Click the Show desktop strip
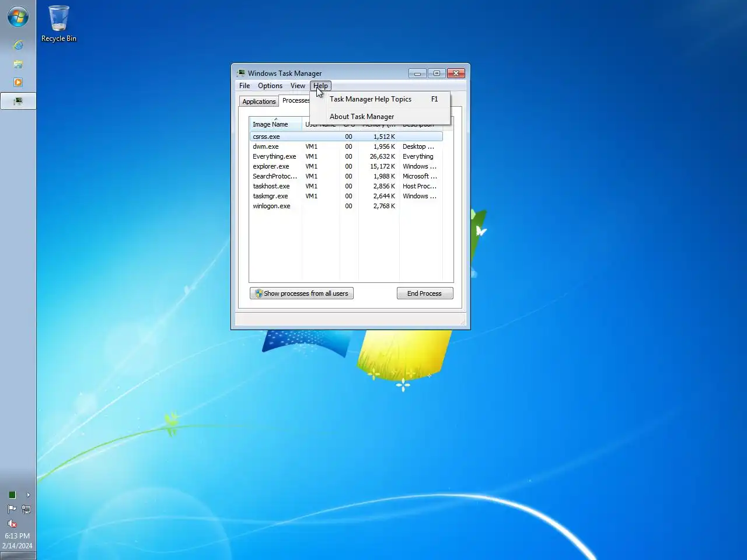The width and height of the screenshot is (747, 560). 18,556
